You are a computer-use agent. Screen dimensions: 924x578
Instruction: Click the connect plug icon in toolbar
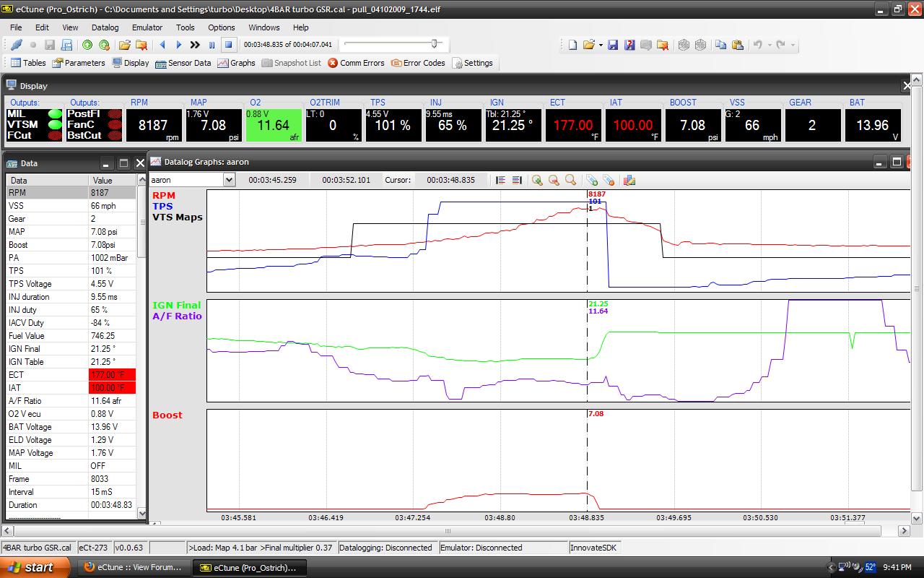click(x=17, y=45)
